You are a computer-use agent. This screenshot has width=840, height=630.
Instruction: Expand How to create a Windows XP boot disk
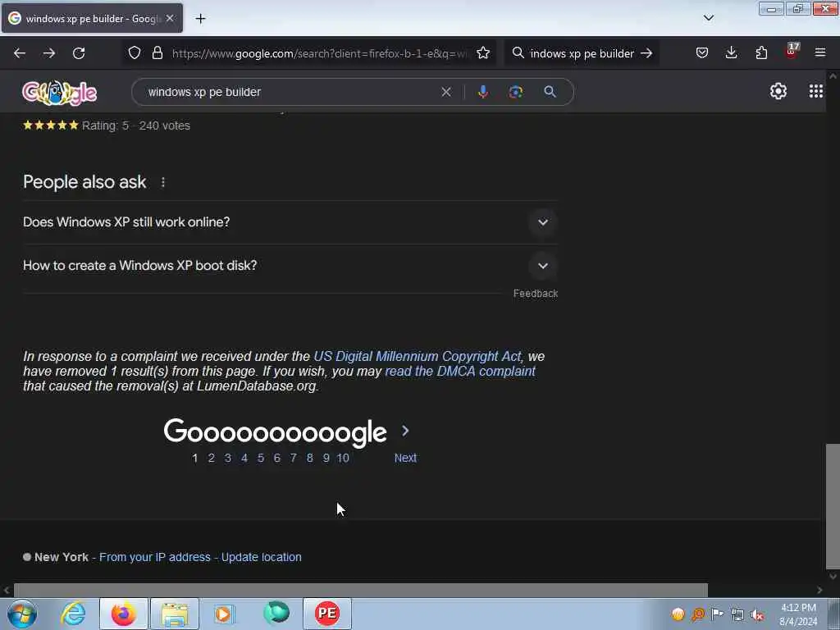(x=290, y=266)
